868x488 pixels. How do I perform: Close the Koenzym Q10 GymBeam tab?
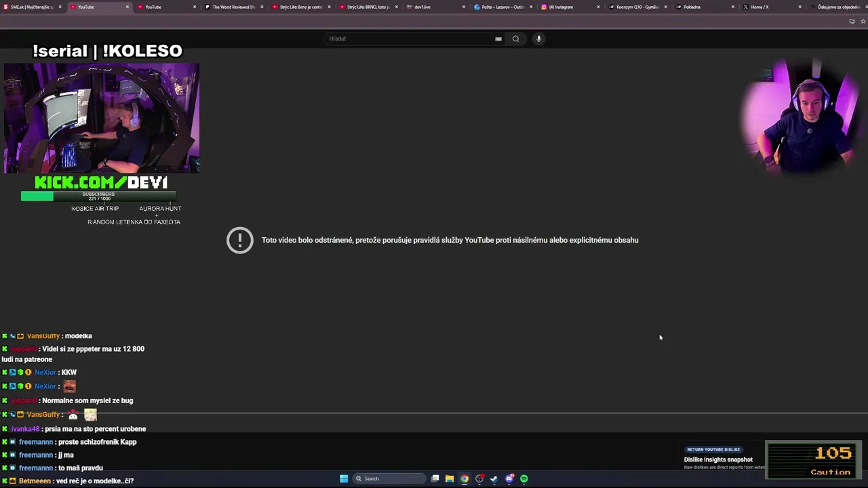[665, 7]
